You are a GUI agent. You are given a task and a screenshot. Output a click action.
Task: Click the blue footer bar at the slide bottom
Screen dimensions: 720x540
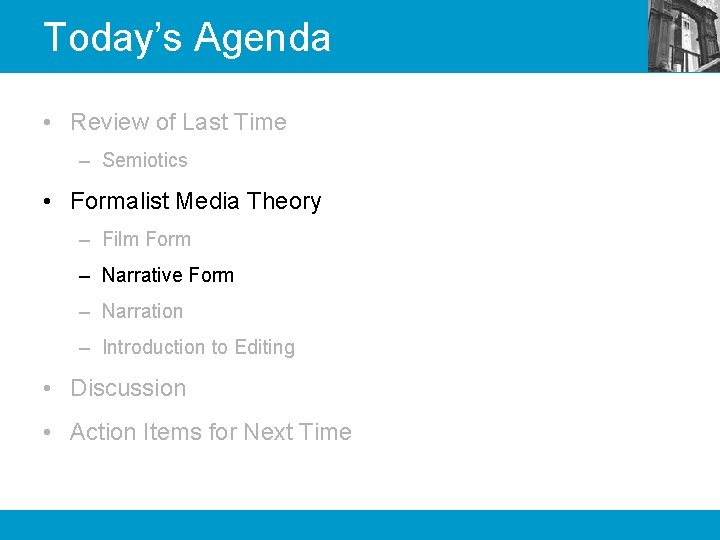[360, 525]
